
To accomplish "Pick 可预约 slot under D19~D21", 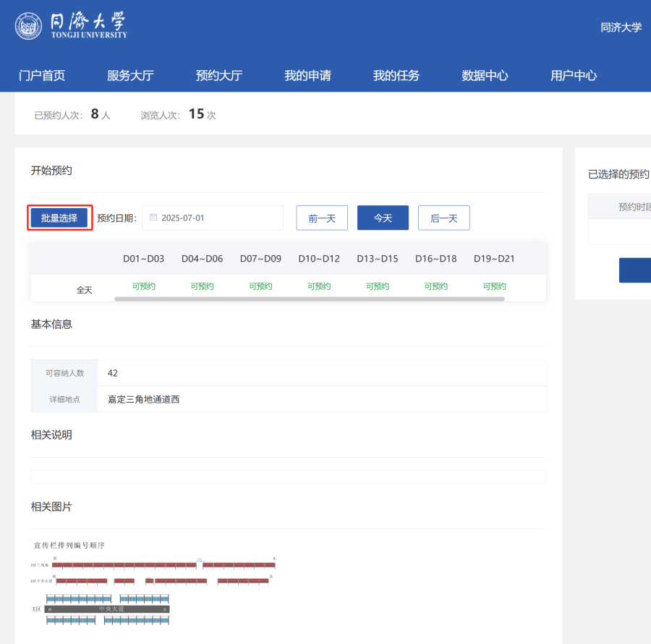I will (x=494, y=286).
